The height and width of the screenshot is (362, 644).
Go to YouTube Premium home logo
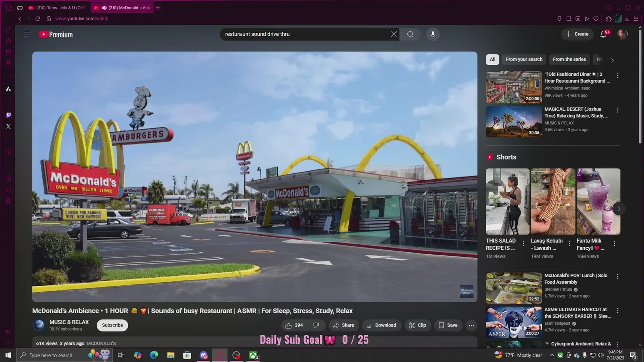[x=56, y=34]
